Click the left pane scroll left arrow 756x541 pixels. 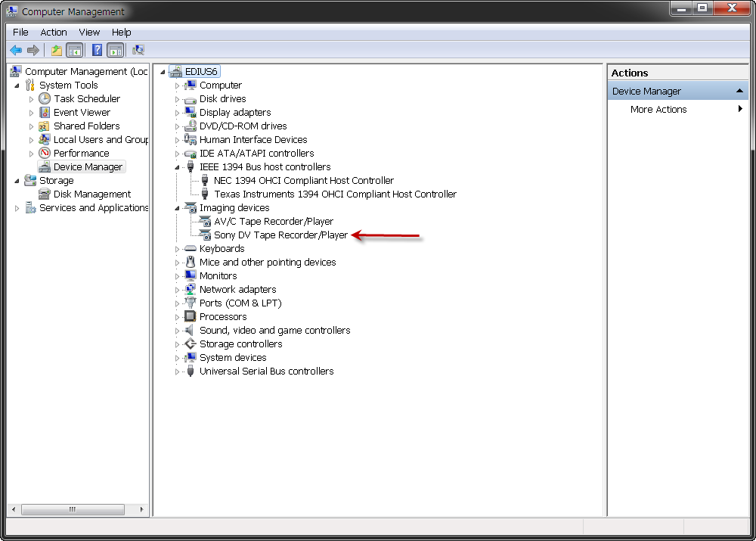click(14, 510)
